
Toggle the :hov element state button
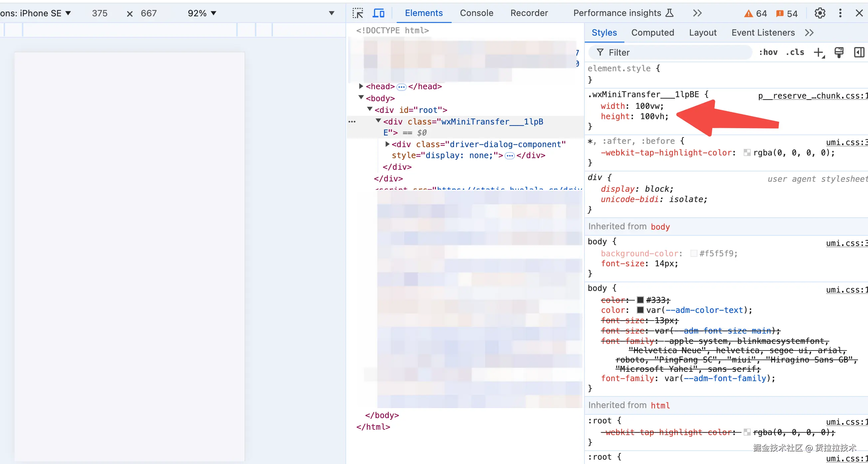(768, 52)
